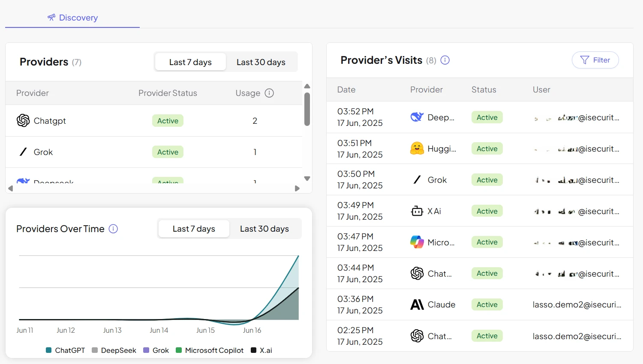Click the Providers table vertical scrollbar
Viewport: 643px width, 364px height.
pyautogui.click(x=307, y=109)
